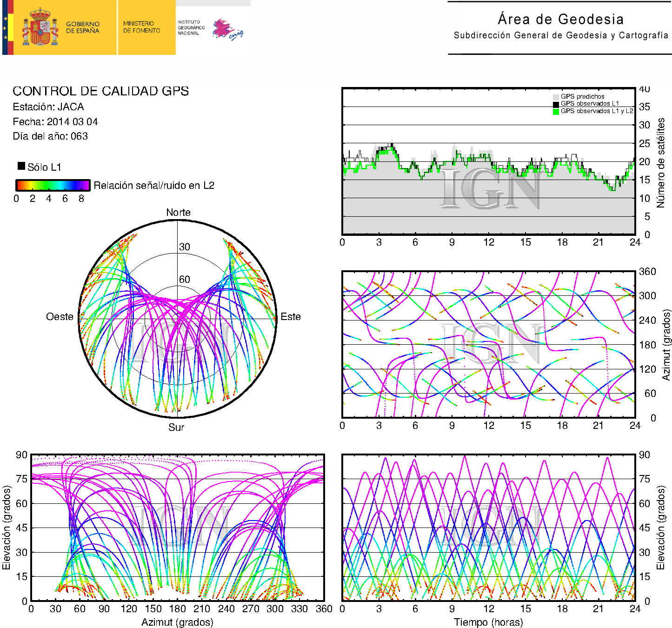Screen dimensions: 672x628
Task: Click the gray GPS predichos legend marker
Action: 555,97
